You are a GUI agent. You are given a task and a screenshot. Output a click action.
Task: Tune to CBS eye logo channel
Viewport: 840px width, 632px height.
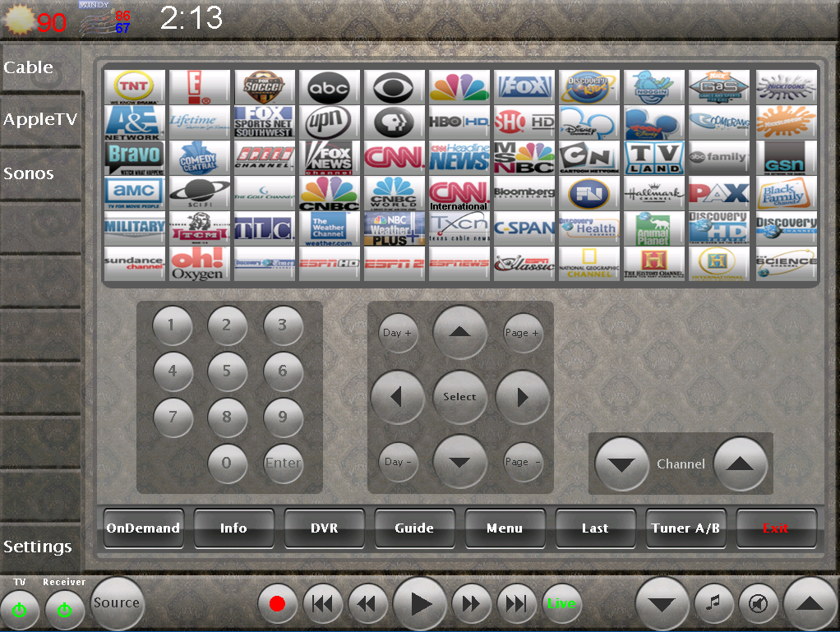(395, 87)
